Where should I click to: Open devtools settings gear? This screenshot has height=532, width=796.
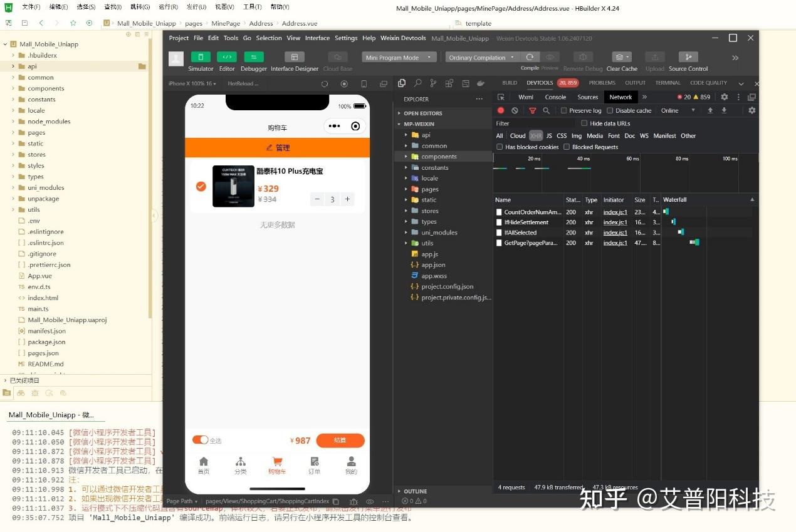[725, 97]
